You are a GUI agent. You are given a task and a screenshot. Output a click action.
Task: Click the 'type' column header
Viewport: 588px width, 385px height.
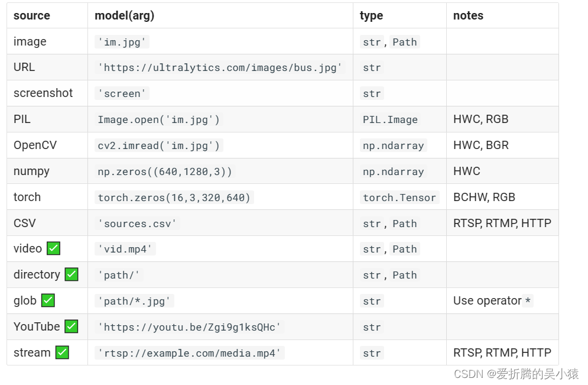coord(372,16)
